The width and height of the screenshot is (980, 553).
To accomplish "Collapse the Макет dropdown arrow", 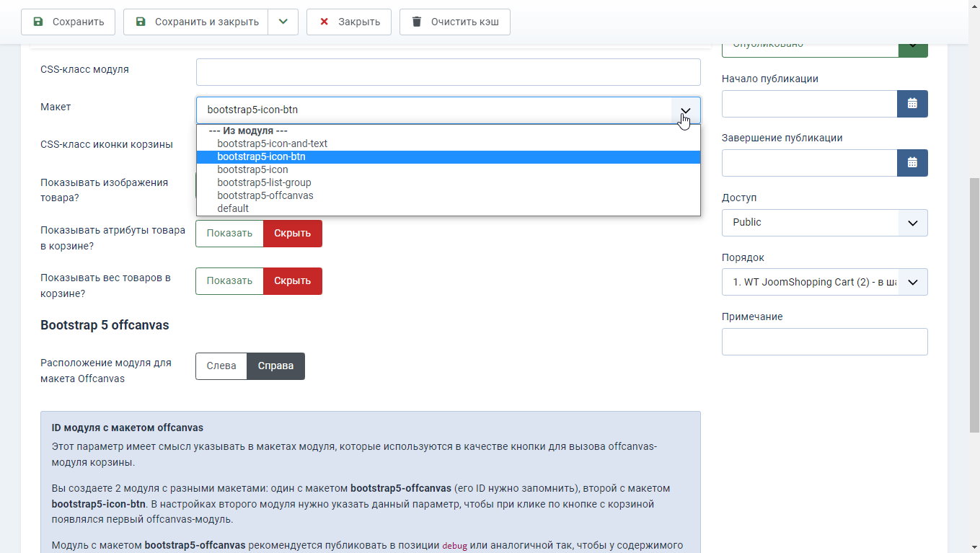I will 686,110.
